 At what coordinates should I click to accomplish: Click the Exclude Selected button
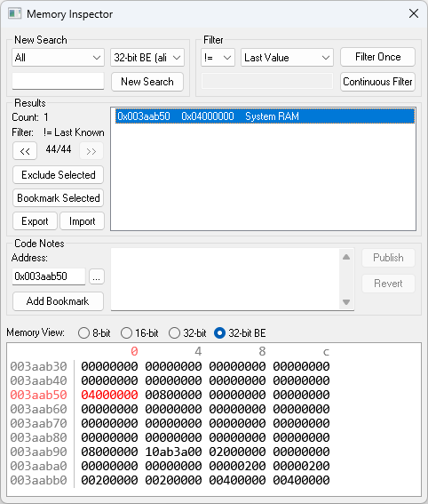(x=58, y=175)
